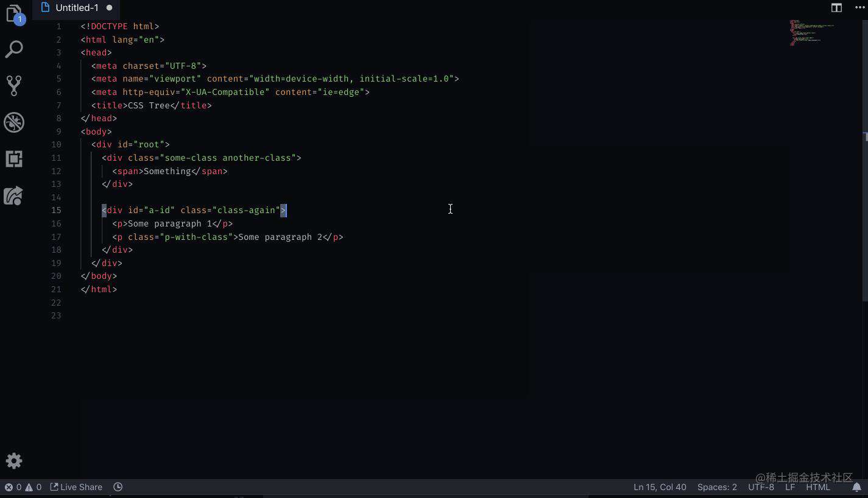Select the Untitled-1 editor tab
Screen dimensions: 868x498
(x=76, y=8)
